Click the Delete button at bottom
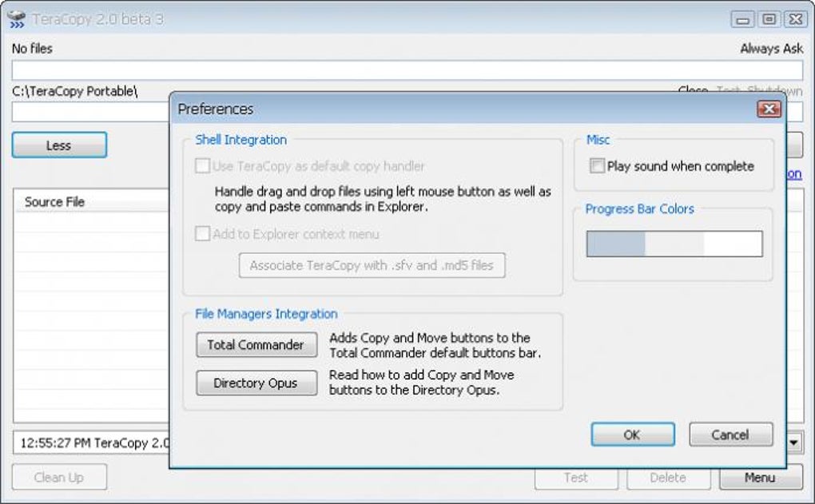Viewport: 815px width, 504px height. tap(669, 478)
